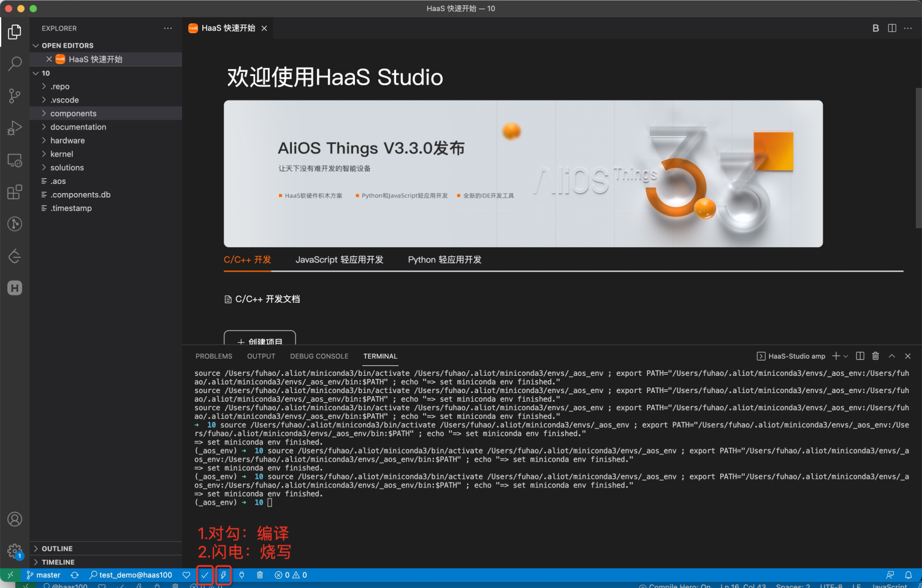The width and height of the screenshot is (922, 588).
Task: Switch to the DEBUG CONSOLE tab
Action: [319, 356]
